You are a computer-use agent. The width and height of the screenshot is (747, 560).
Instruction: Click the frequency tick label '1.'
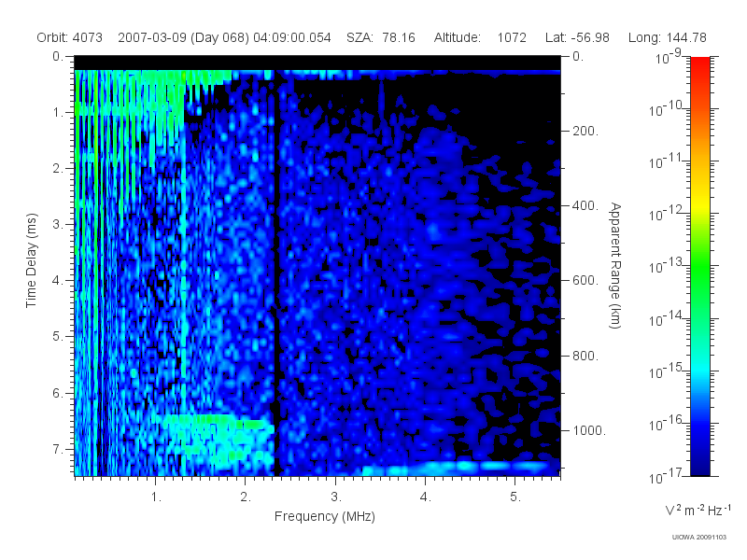click(x=156, y=497)
